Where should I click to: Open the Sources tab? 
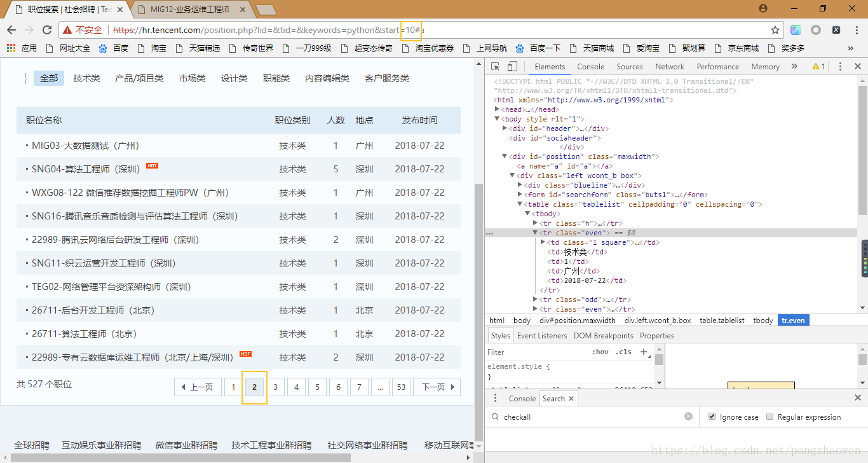pyautogui.click(x=630, y=66)
